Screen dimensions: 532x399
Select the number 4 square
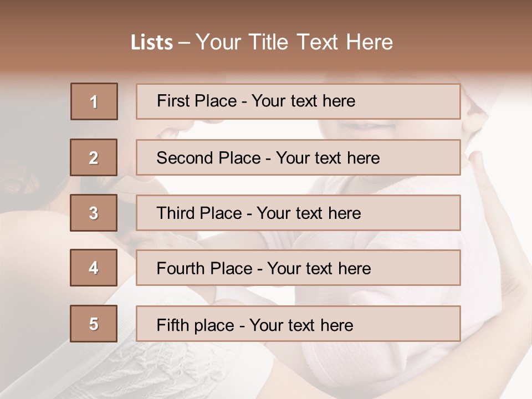click(94, 268)
